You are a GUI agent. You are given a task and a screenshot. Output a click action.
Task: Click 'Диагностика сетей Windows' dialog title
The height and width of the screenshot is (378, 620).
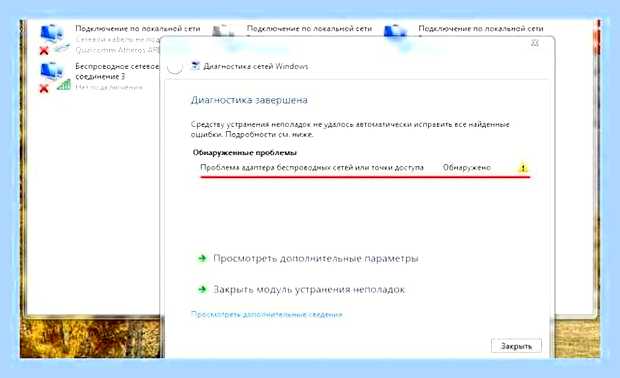[x=255, y=66]
